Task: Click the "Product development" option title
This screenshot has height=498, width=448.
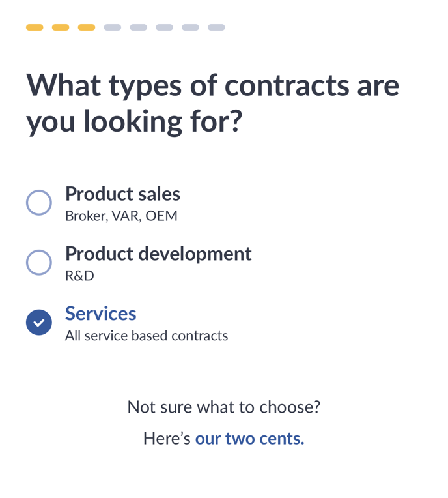Action: 158,254
